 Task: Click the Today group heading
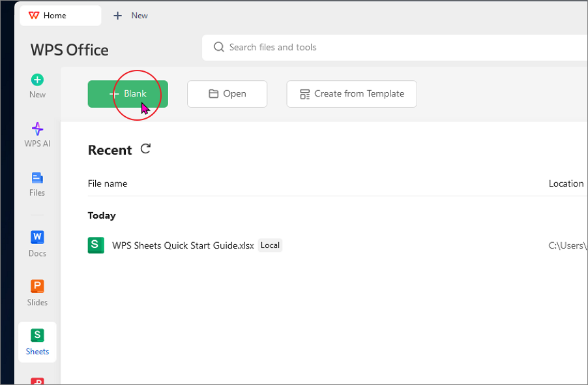102,215
